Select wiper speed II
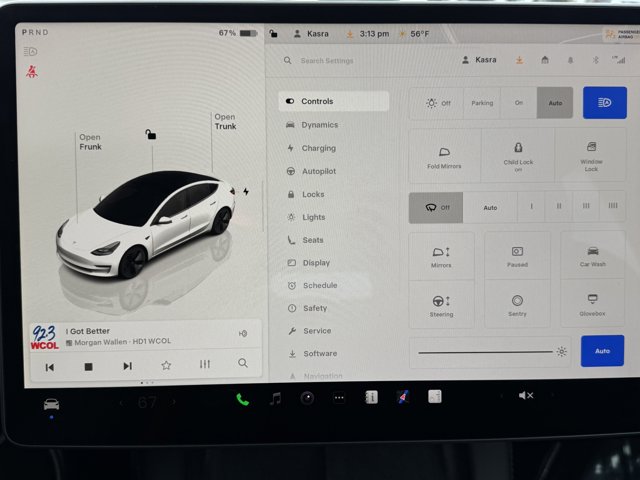Image resolution: width=640 pixels, height=480 pixels. pyautogui.click(x=559, y=206)
